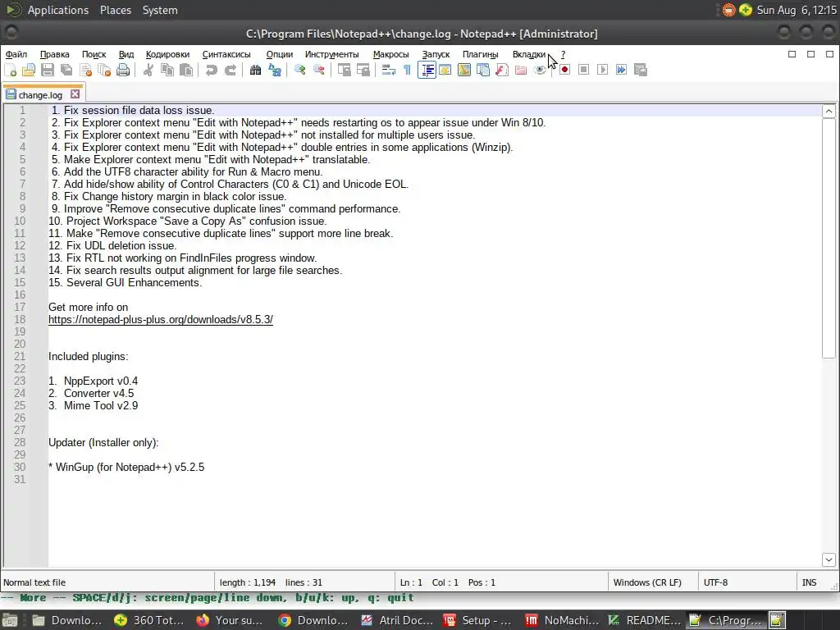This screenshot has width=840, height=630.
Task: Click the Copy toolbar icon
Action: click(167, 70)
